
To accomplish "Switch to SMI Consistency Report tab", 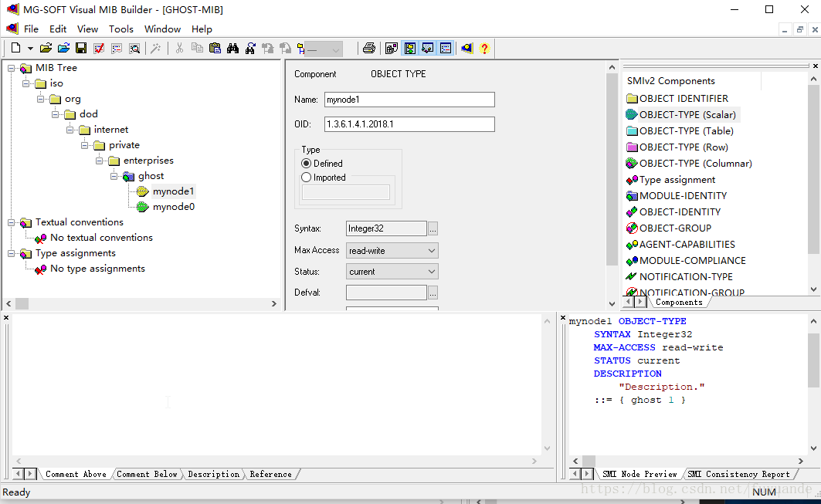I will [x=738, y=474].
